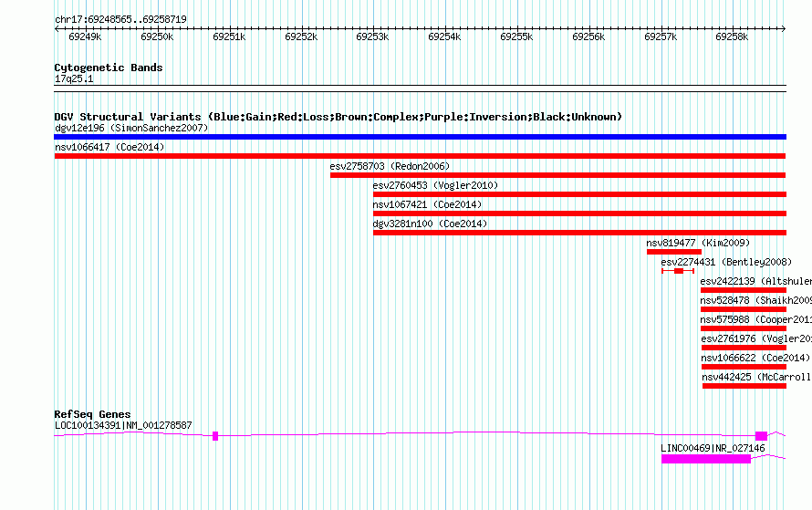The image size is (812, 510).
Task: Click the large magenta LINC00469 exon block
Action: coord(706,459)
